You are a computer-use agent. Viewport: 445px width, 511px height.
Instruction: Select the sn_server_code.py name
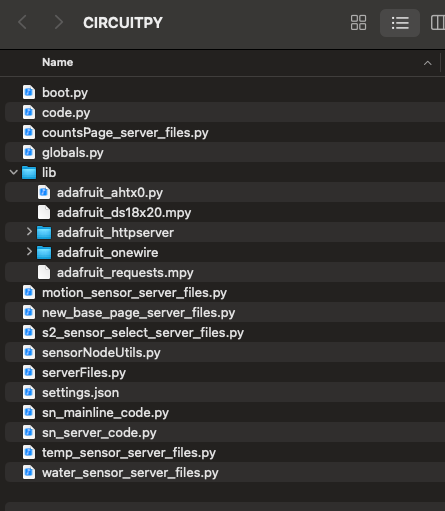coord(99,433)
